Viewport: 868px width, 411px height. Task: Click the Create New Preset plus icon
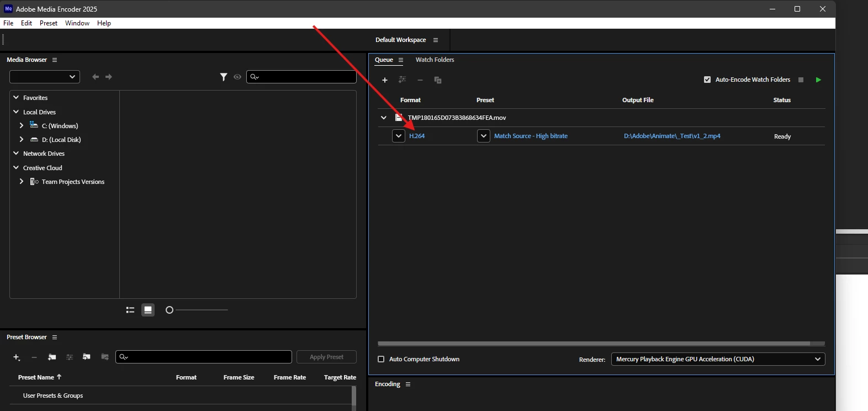pos(17,357)
